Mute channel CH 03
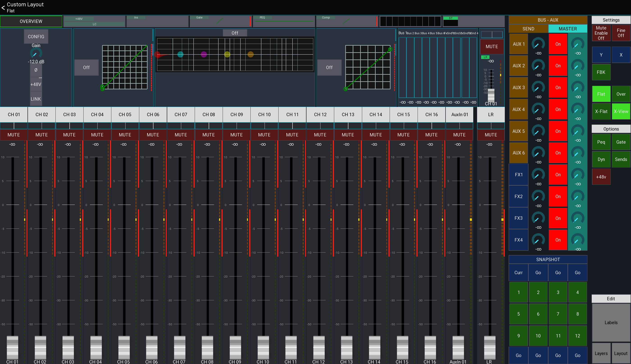This screenshot has width=631, height=364. [69, 135]
